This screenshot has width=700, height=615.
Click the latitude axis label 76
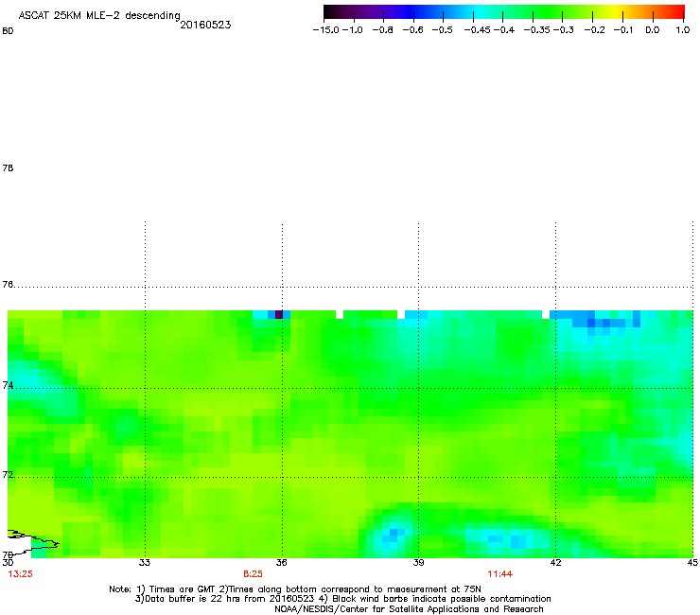pyautogui.click(x=8, y=285)
